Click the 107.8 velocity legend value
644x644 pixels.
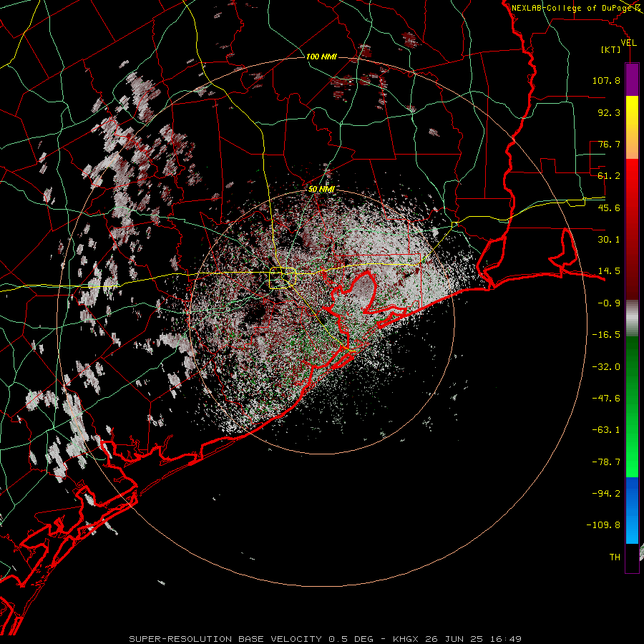click(x=606, y=80)
